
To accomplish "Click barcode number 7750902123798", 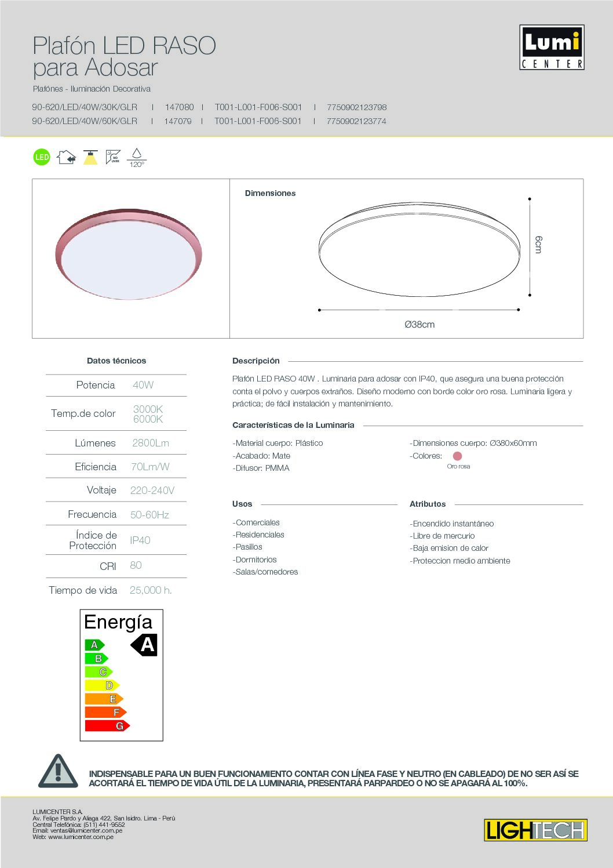I will (357, 107).
